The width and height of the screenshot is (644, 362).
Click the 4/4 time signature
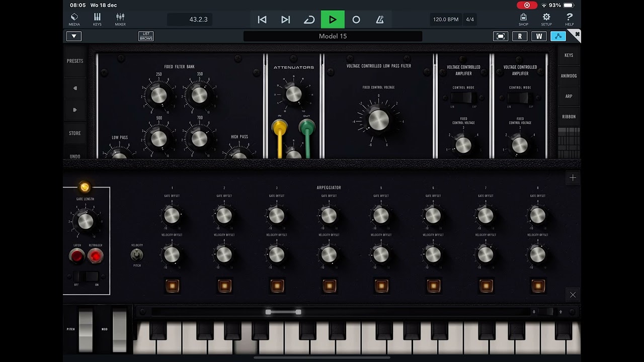[470, 20]
